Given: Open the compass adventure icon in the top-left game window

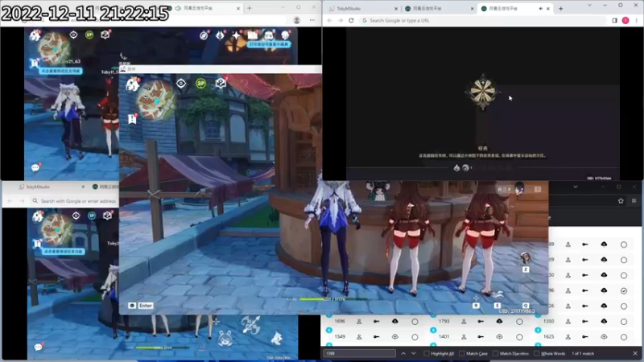Looking at the screenshot, I should pos(204,35).
